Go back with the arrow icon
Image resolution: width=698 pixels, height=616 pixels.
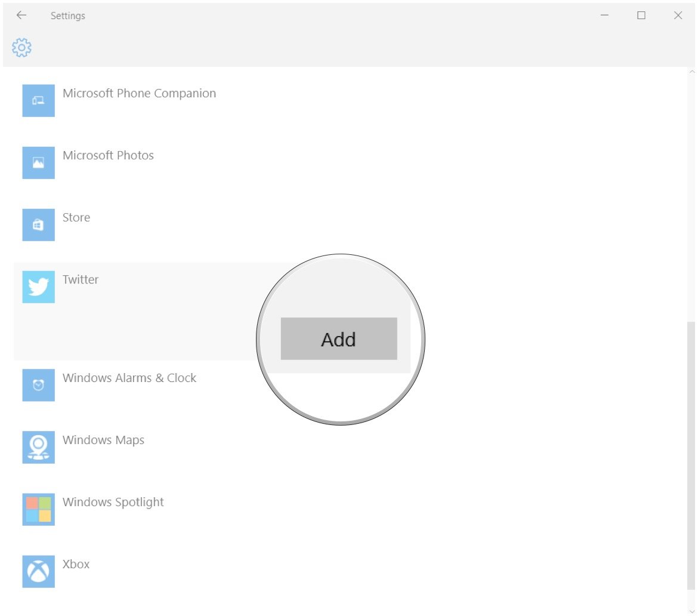[21, 15]
